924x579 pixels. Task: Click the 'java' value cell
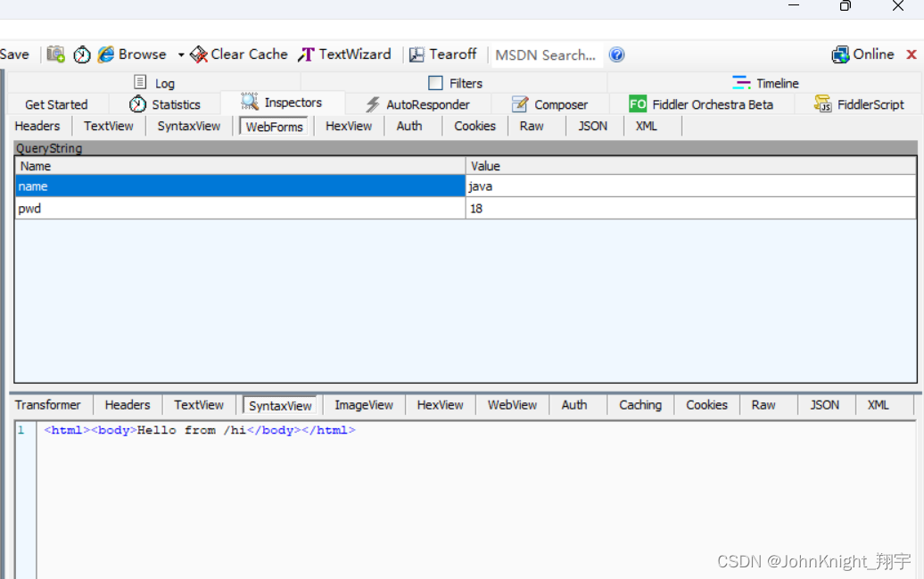[x=690, y=186]
